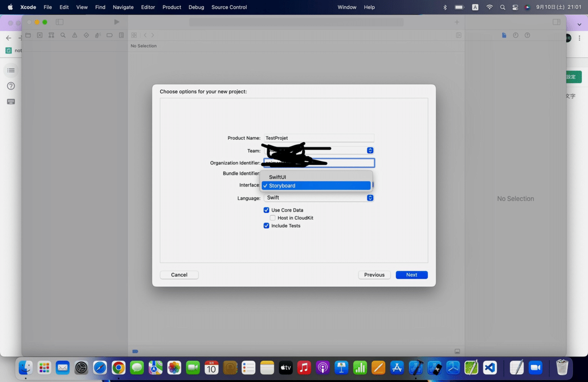
Task: Open the Source Control menu
Action: tap(229, 7)
